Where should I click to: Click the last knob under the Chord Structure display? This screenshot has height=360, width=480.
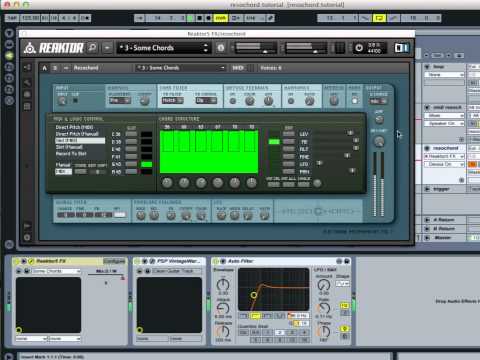tap(251, 183)
